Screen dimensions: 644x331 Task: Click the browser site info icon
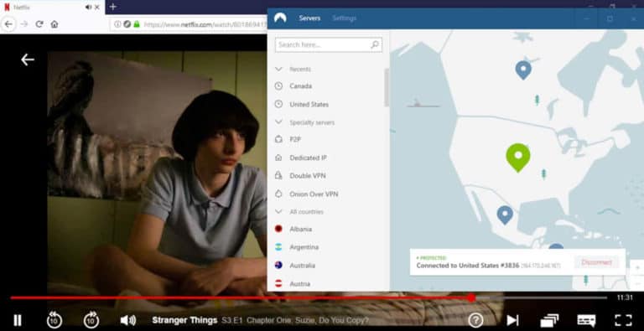click(x=117, y=24)
